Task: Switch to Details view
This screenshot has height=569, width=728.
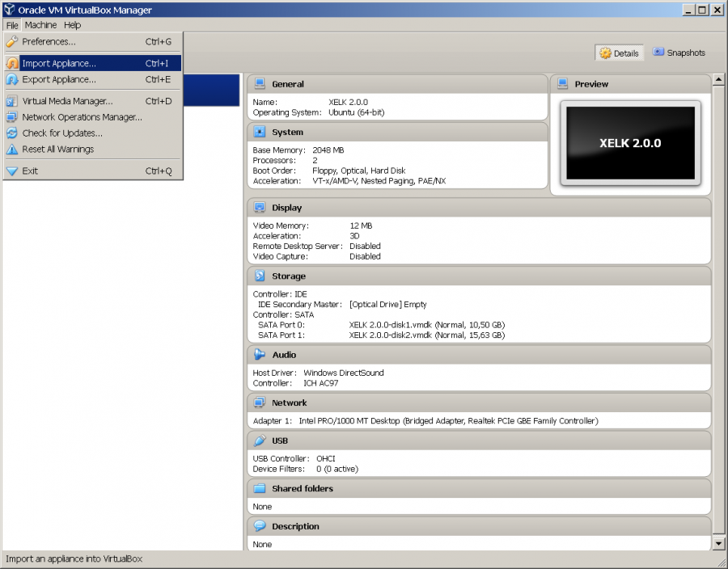Action: 619,52
